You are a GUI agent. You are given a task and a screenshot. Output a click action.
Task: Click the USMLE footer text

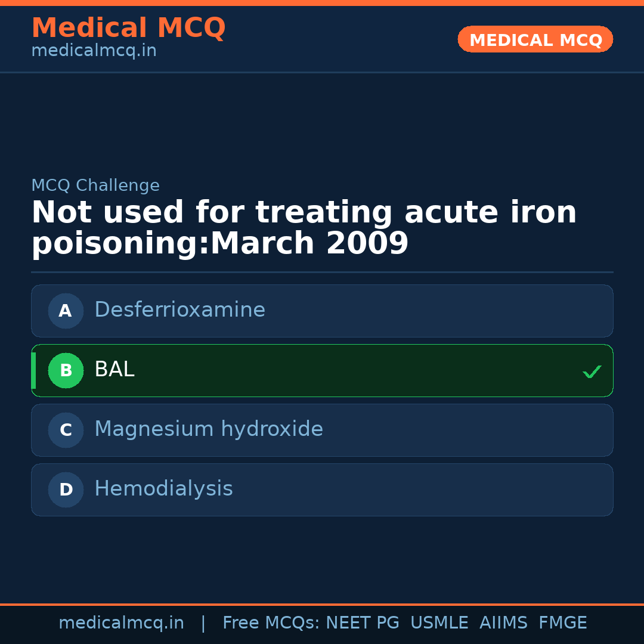coord(439,623)
